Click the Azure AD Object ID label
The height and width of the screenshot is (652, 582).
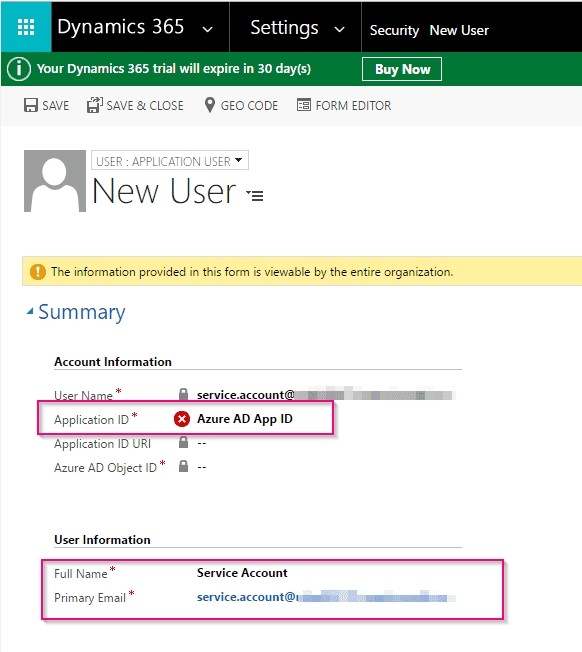pyautogui.click(x=105, y=468)
